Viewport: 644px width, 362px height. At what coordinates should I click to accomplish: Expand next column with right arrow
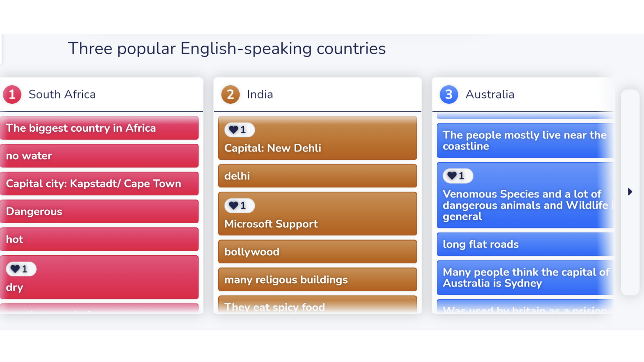tap(630, 192)
